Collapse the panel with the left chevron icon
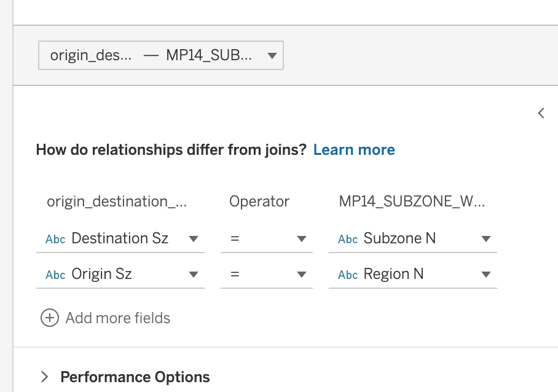Image resolution: width=558 pixels, height=392 pixels. (541, 113)
